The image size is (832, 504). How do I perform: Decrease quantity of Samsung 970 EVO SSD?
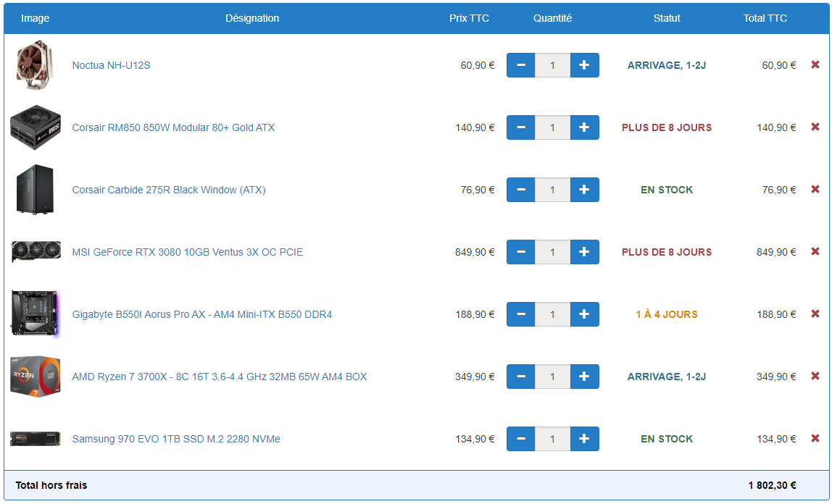pos(520,439)
